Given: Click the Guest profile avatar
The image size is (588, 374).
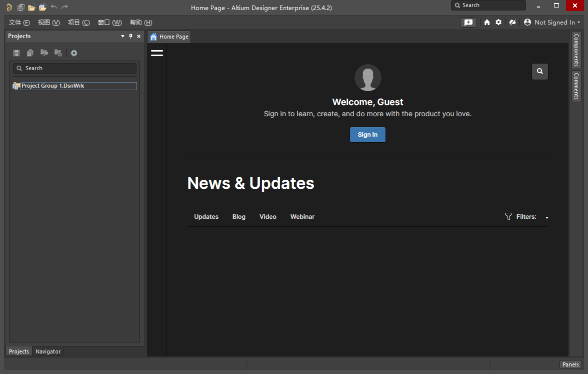Looking at the screenshot, I should [x=368, y=78].
